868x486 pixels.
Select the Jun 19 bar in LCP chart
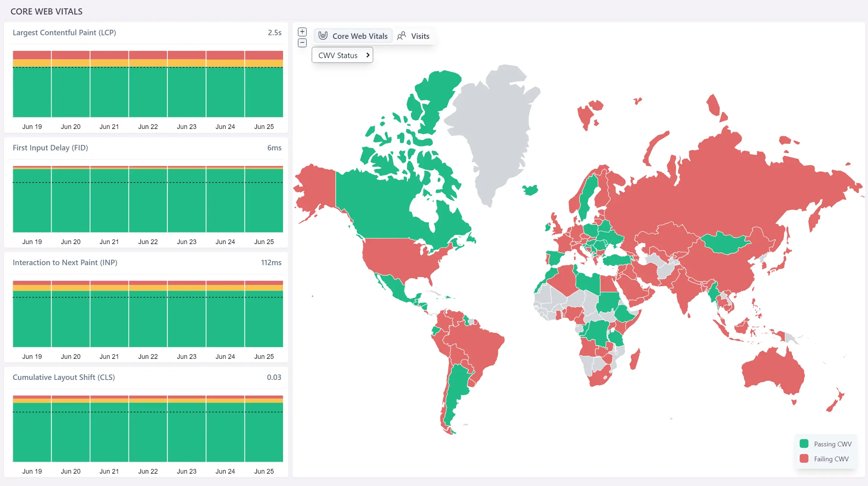pyautogui.click(x=32, y=84)
